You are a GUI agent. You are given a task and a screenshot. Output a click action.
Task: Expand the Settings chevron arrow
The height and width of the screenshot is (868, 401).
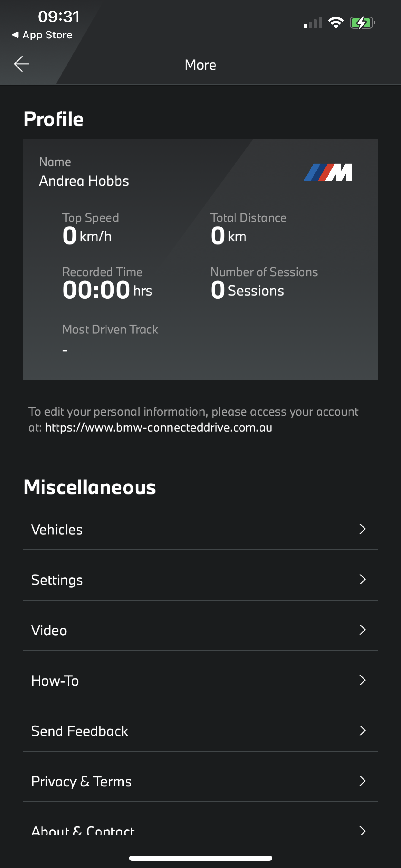click(x=362, y=580)
